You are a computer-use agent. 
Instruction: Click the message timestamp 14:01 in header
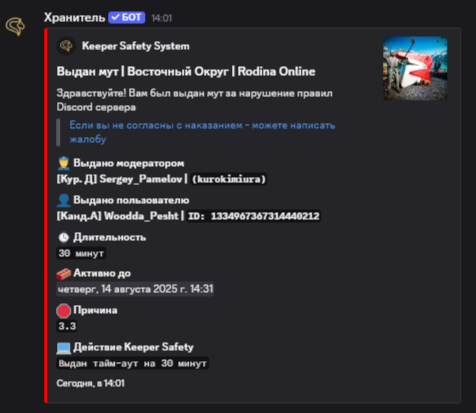tap(162, 18)
